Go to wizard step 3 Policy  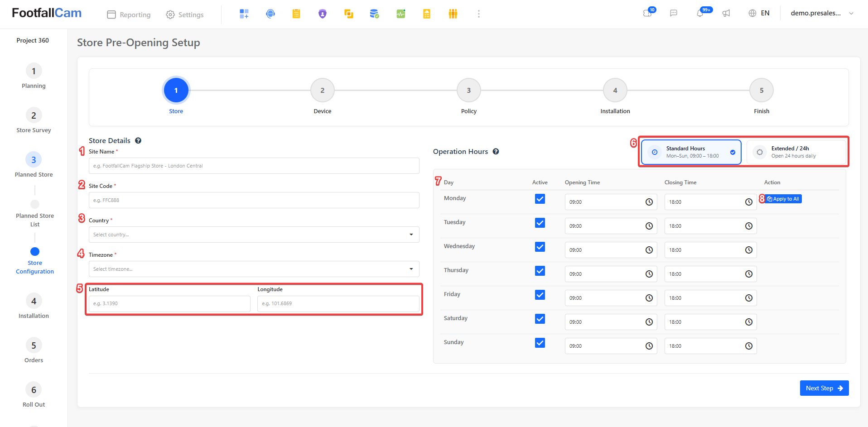pos(469,91)
